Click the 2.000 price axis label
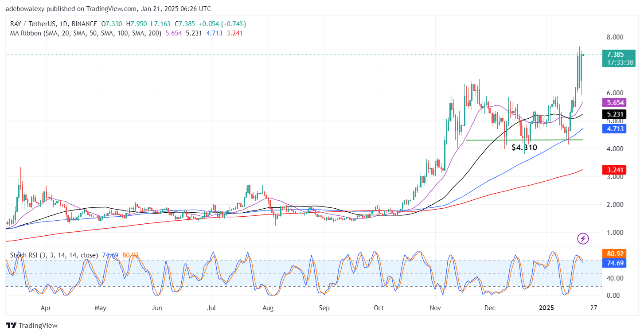 [616, 205]
